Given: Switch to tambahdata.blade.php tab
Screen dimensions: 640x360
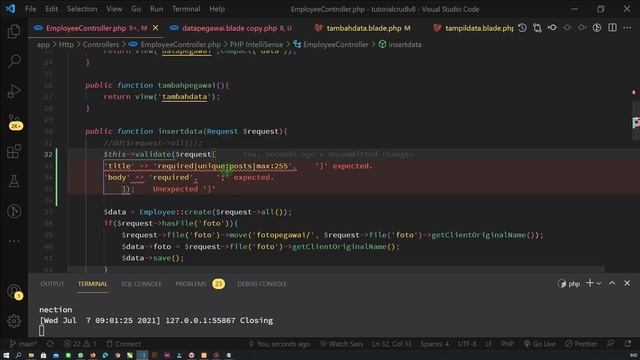Looking at the screenshot, I should [x=363, y=28].
